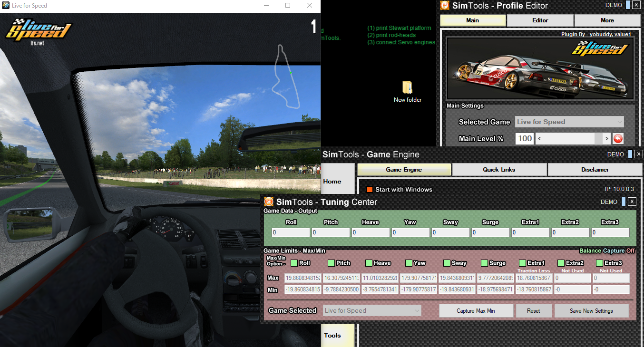The width and height of the screenshot is (644, 347).
Task: Open the Quick Links tab
Action: click(499, 170)
